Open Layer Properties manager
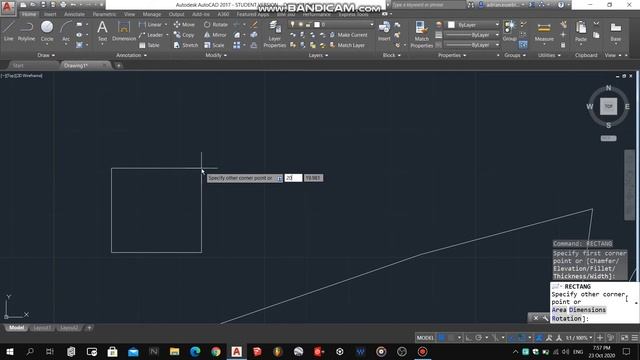This screenshot has height=360, width=640. [x=275, y=35]
